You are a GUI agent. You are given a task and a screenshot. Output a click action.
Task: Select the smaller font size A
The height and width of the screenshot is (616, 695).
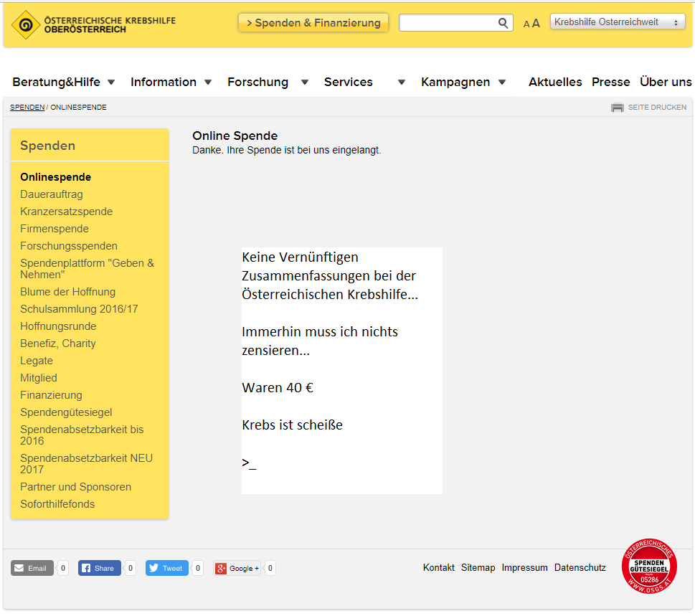click(x=526, y=24)
